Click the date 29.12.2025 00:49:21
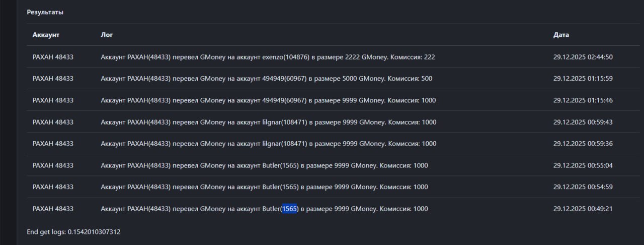 583,209
